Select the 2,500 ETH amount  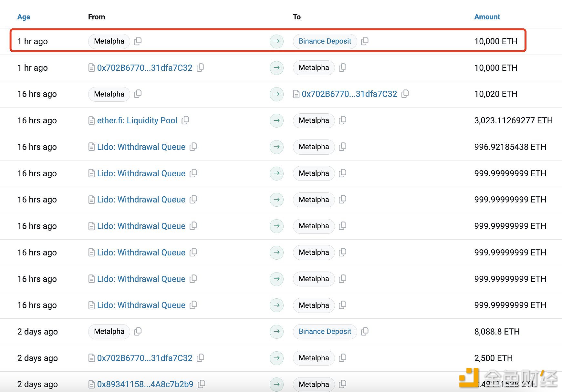click(493, 358)
